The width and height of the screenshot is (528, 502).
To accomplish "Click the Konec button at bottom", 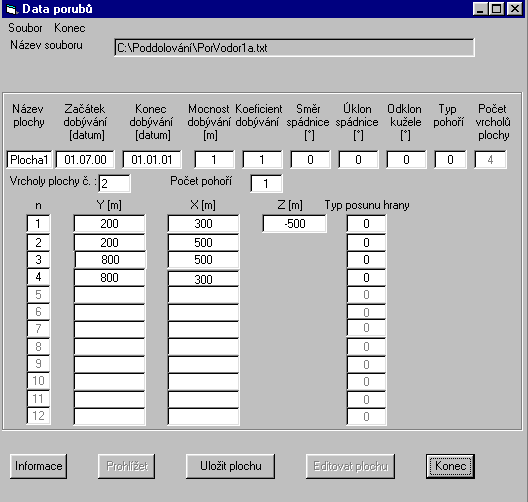I will 450,466.
